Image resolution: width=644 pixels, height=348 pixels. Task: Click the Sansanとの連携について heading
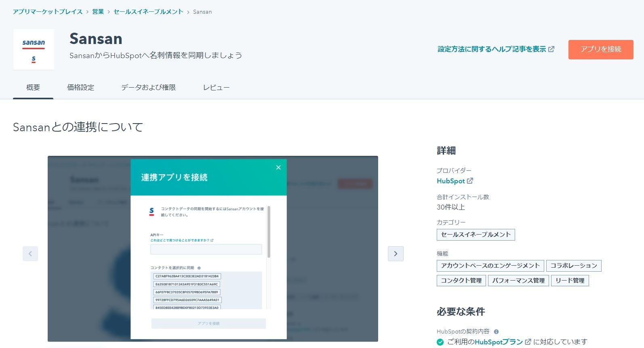[x=78, y=127]
